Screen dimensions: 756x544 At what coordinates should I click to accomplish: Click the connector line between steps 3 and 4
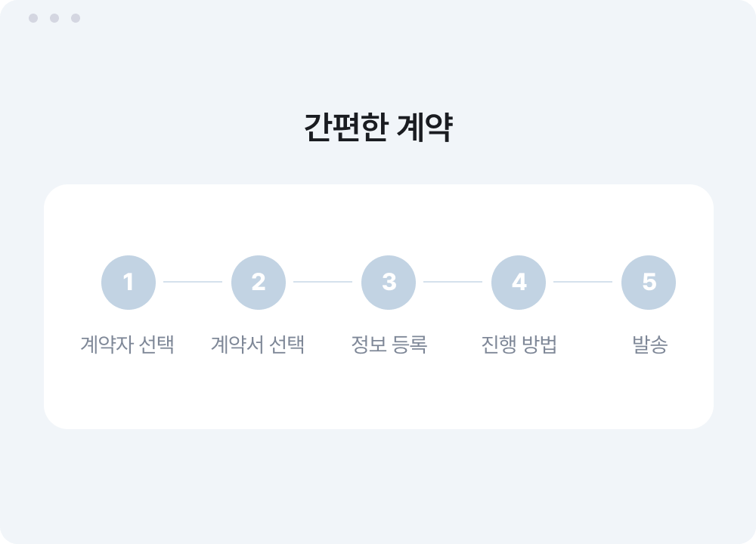coord(454,282)
